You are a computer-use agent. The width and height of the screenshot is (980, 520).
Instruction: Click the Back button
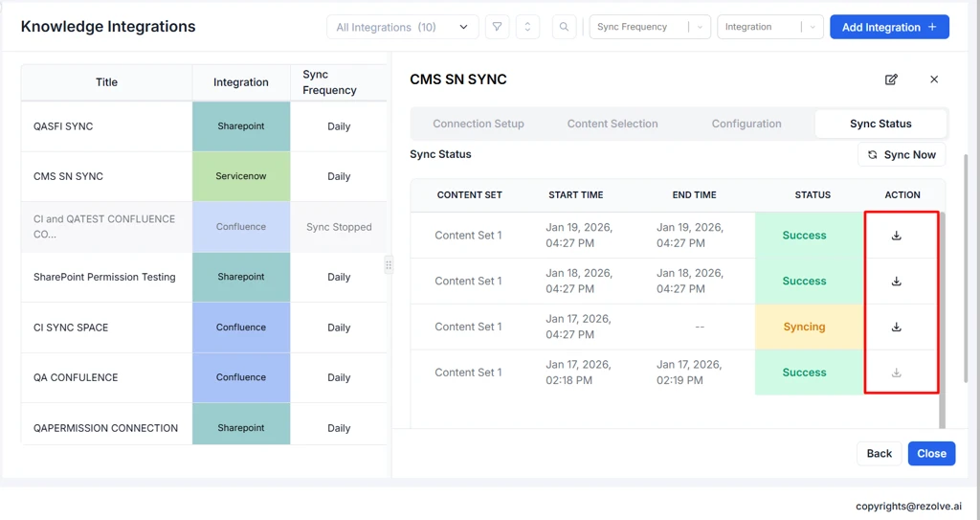pyautogui.click(x=879, y=453)
